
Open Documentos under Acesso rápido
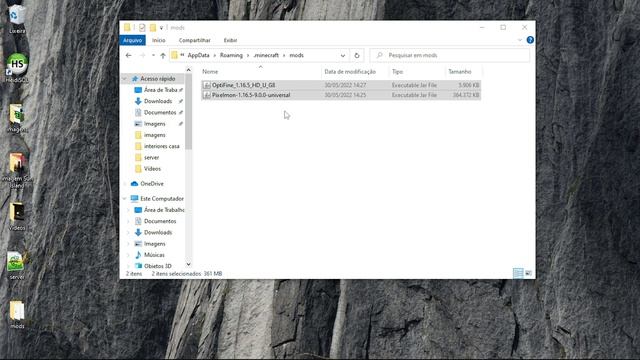pos(160,112)
